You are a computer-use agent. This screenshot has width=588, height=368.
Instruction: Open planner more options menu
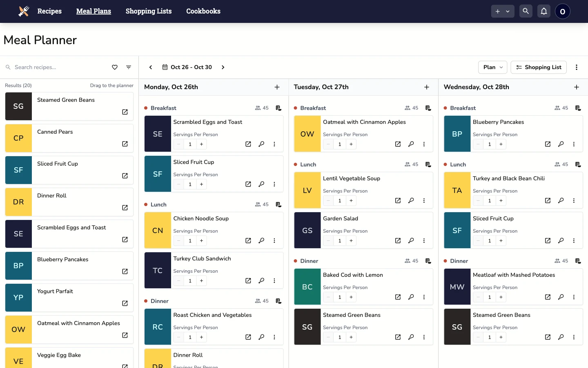(577, 67)
